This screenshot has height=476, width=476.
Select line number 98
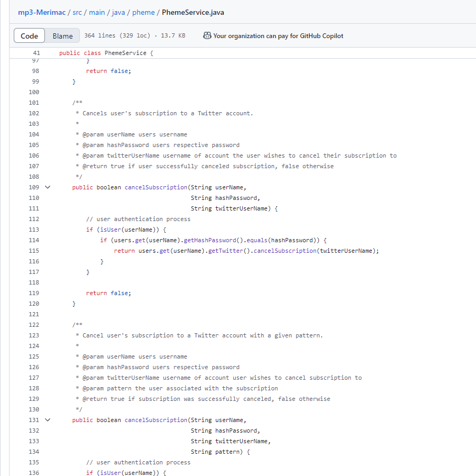click(x=35, y=71)
